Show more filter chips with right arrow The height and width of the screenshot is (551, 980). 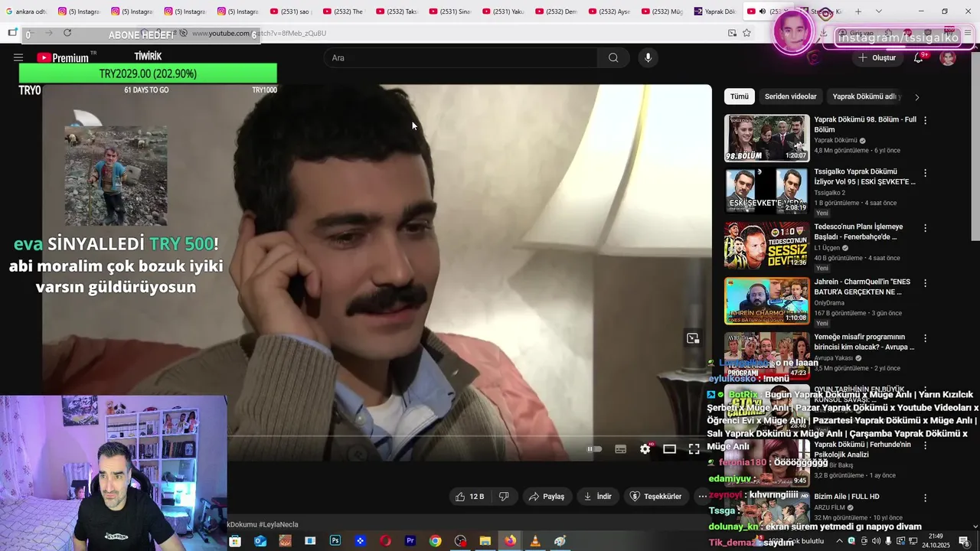[x=916, y=97]
